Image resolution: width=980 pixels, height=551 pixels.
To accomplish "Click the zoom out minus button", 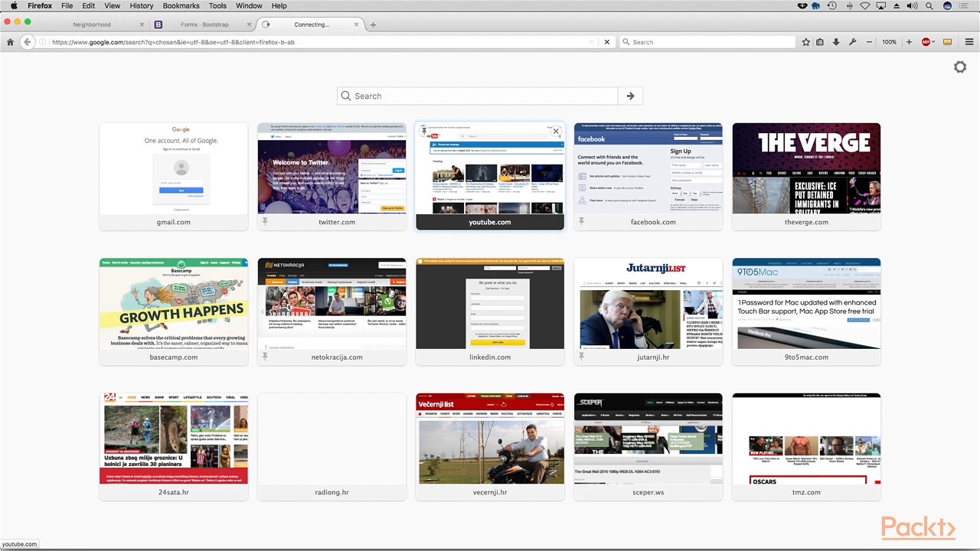I will click(869, 42).
